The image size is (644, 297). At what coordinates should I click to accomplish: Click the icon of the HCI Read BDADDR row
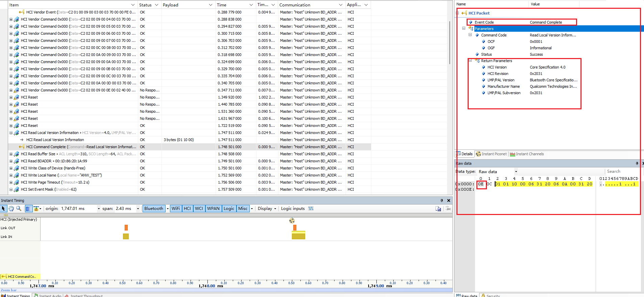16,161
